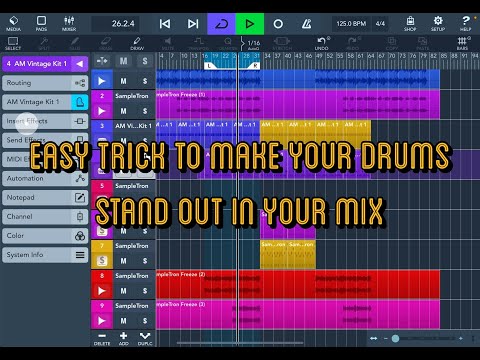Screen dimensions: 480x360
Task: Expand the Send Effects section
Action: (x=45, y=140)
